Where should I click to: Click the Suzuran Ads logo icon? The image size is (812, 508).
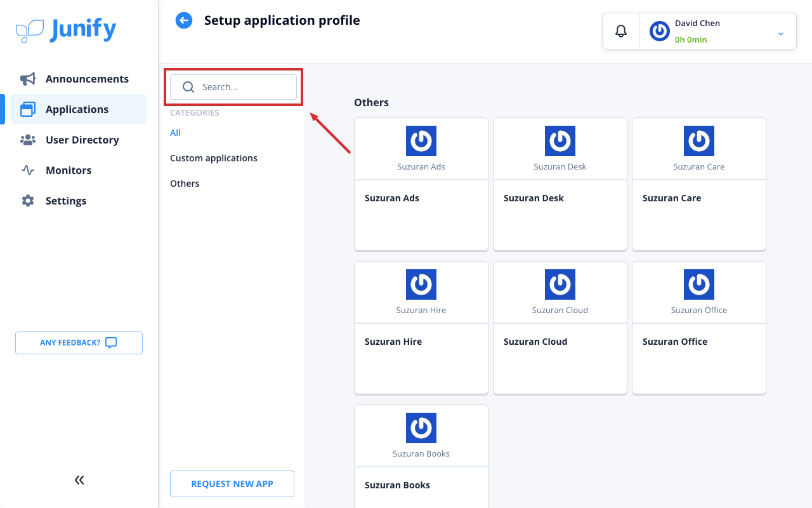[x=421, y=141]
